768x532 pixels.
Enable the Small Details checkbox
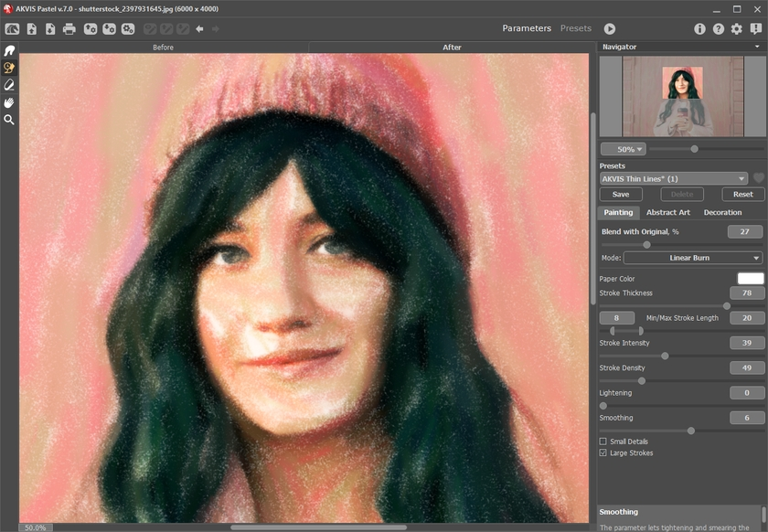pos(603,442)
